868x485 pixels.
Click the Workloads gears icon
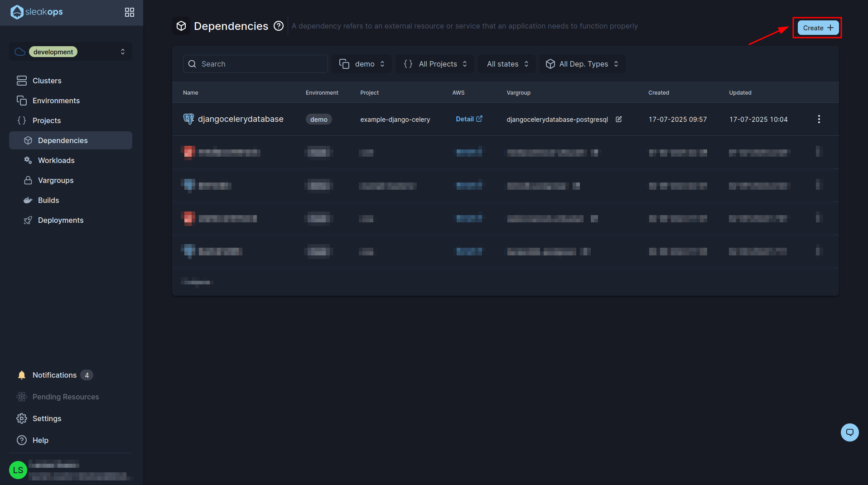pyautogui.click(x=28, y=160)
